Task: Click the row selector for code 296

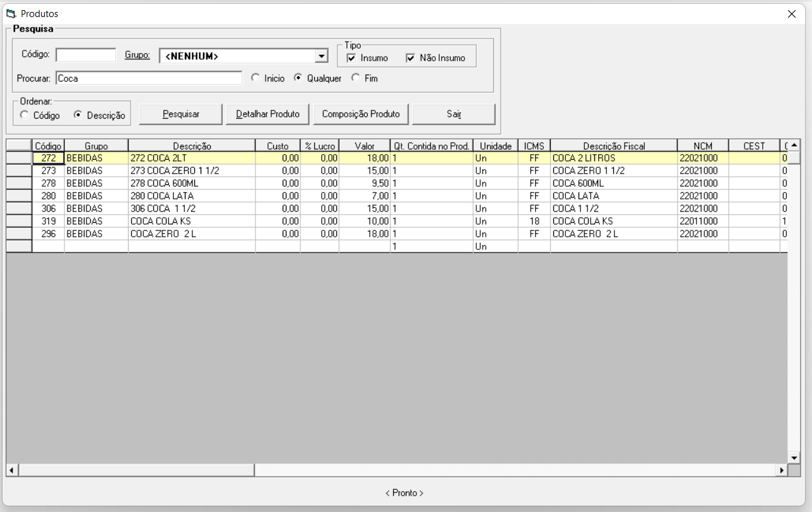Action: (19, 234)
